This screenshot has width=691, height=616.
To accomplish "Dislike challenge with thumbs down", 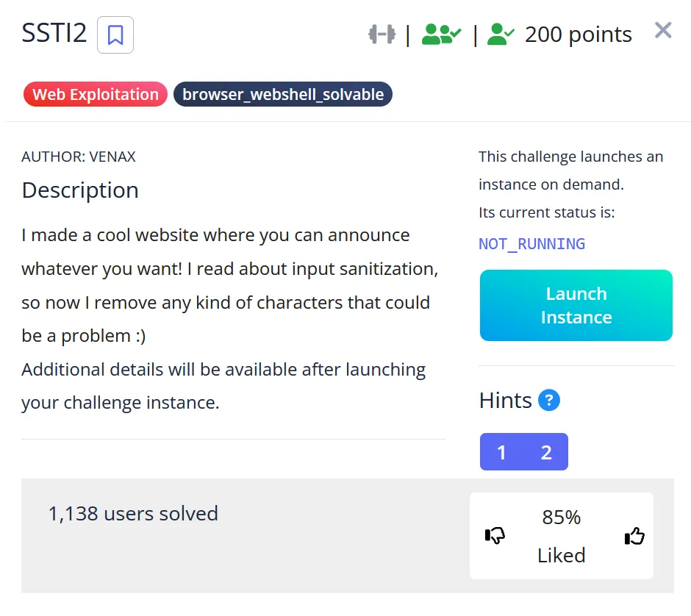I will pos(495,537).
